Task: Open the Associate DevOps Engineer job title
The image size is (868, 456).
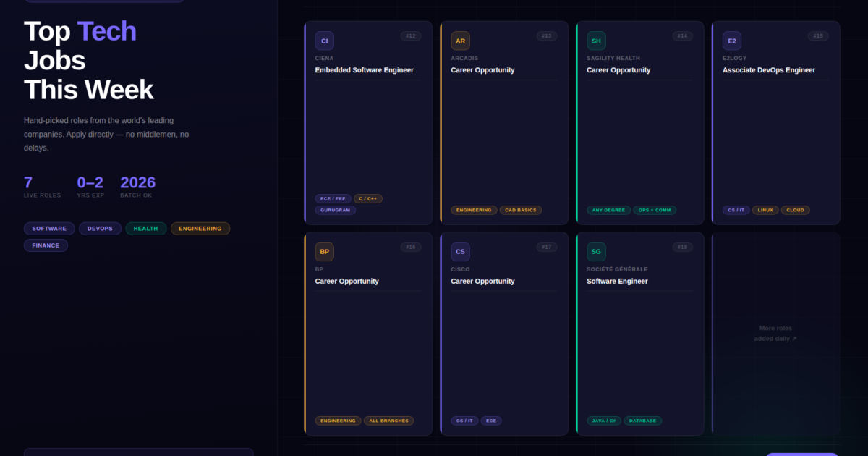Action: coord(768,70)
